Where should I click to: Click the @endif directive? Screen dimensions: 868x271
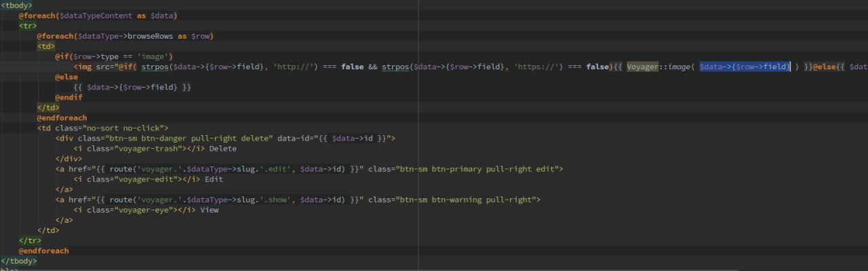(68, 97)
